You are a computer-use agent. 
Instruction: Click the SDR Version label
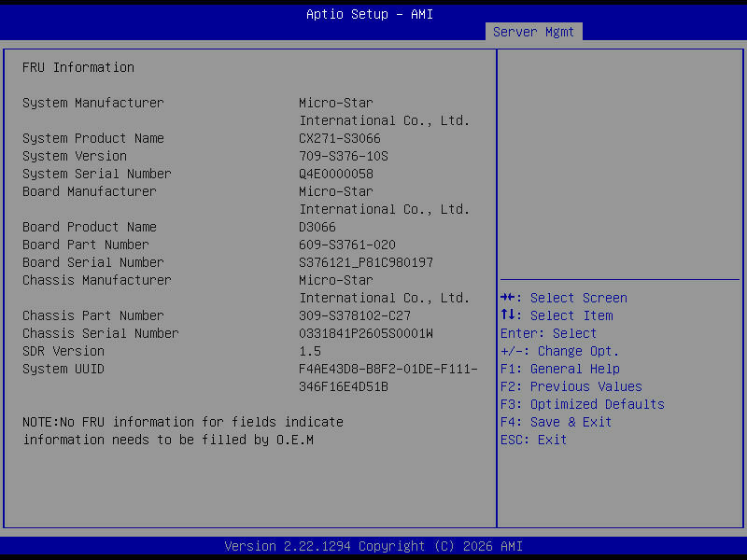(x=63, y=352)
